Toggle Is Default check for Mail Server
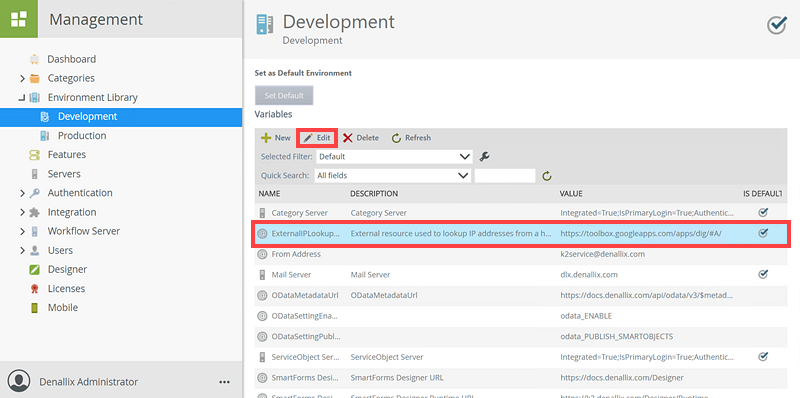800x398 pixels. click(x=763, y=274)
